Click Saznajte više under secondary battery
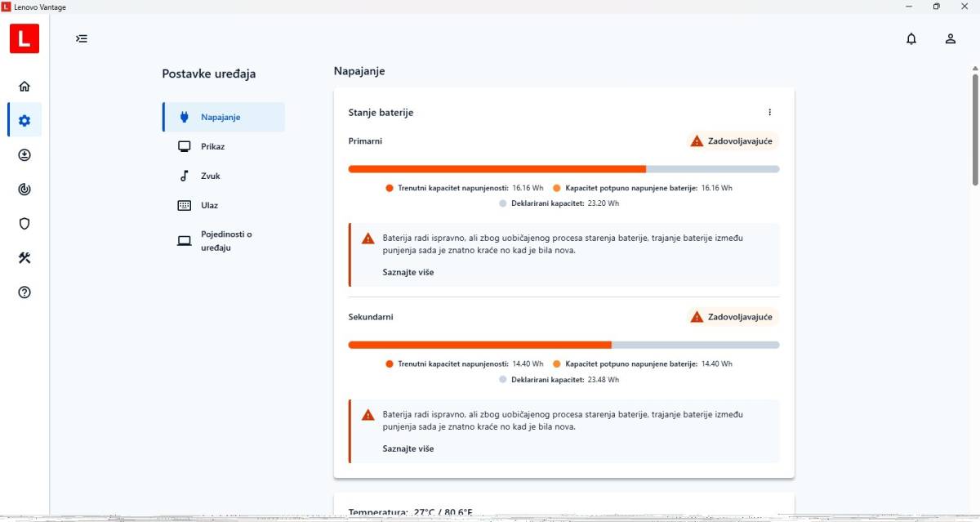 coord(408,448)
